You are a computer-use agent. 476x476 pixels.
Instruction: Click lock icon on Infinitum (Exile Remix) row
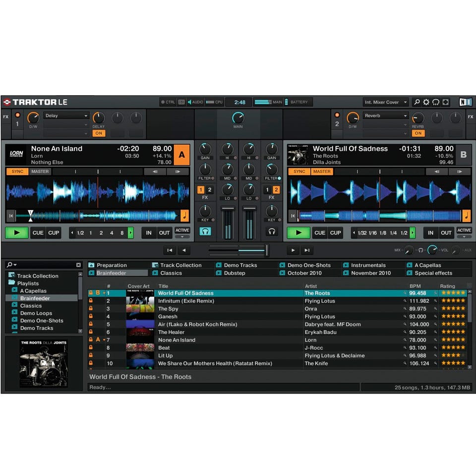coord(90,300)
